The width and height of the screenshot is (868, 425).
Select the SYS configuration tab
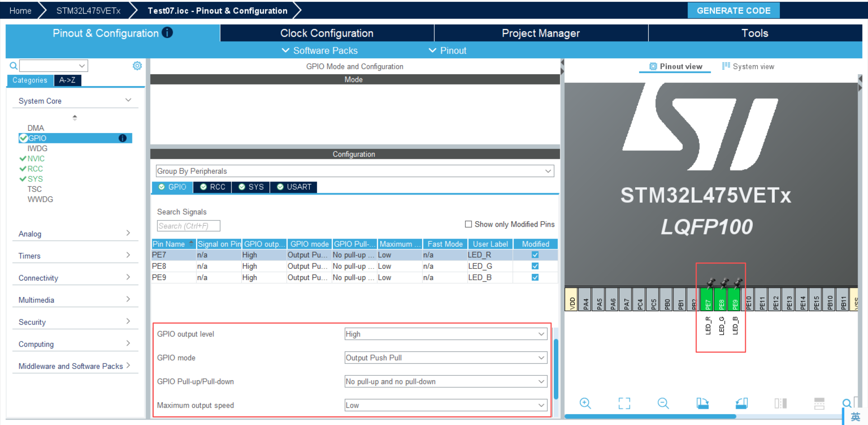pyautogui.click(x=251, y=187)
